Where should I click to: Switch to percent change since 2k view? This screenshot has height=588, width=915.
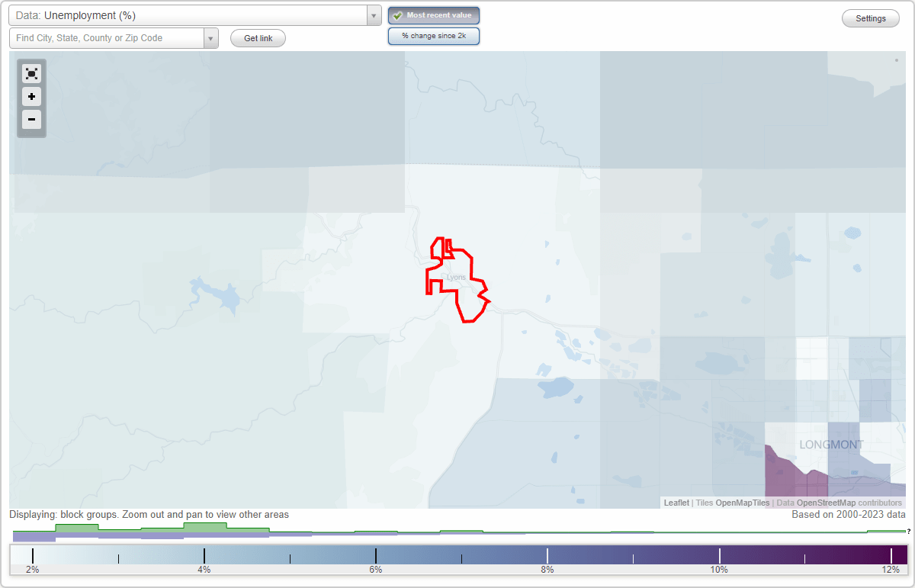pyautogui.click(x=434, y=36)
